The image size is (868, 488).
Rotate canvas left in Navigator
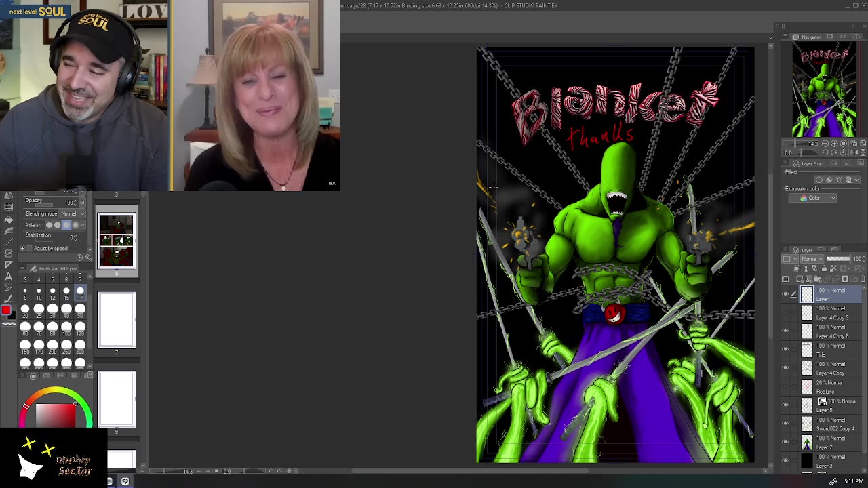click(x=825, y=152)
